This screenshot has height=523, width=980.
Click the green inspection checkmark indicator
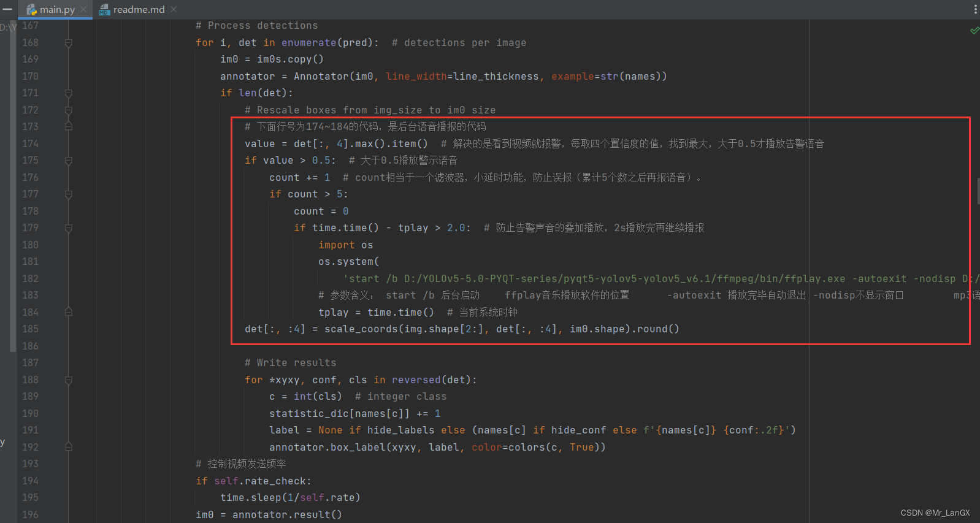point(974,30)
